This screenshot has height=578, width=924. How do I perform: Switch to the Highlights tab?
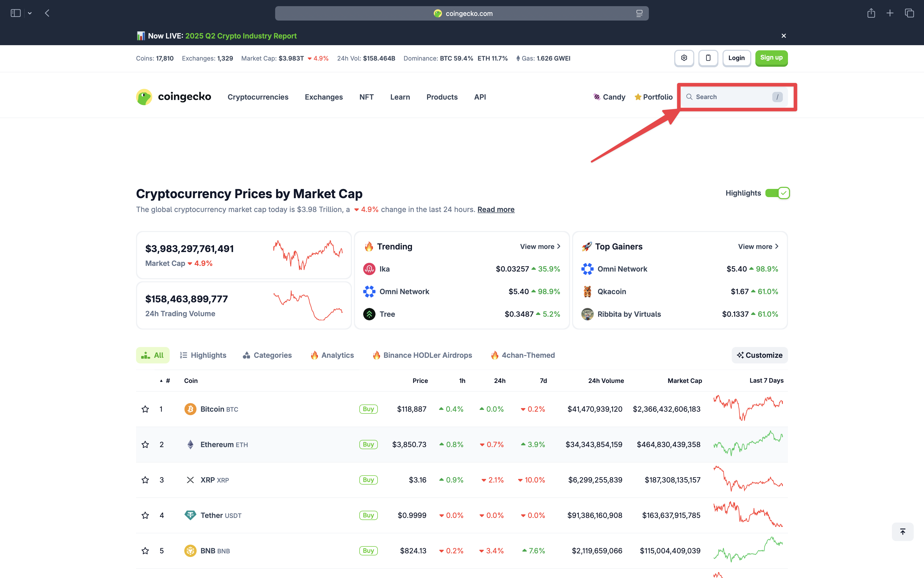203,355
